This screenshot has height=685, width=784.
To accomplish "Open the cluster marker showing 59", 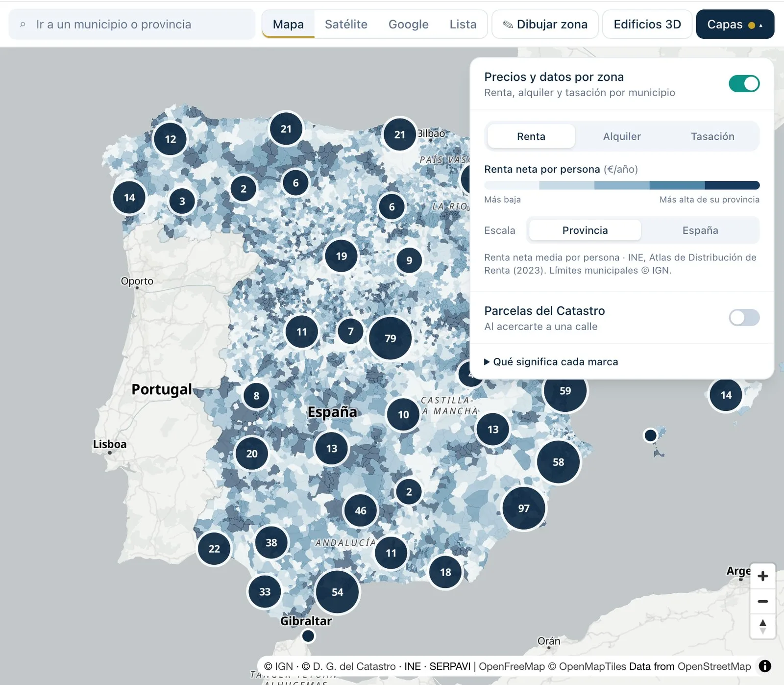I will coord(565,391).
